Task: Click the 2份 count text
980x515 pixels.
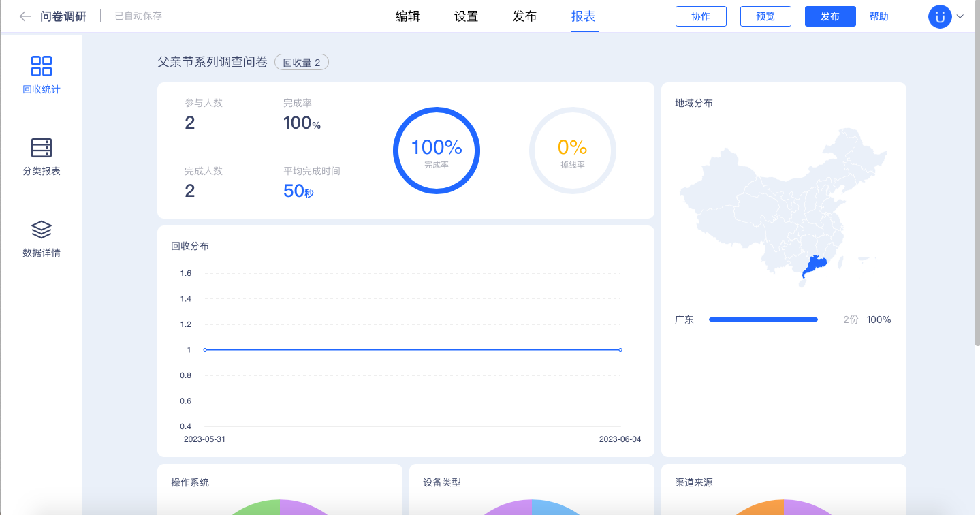Action: tap(851, 319)
